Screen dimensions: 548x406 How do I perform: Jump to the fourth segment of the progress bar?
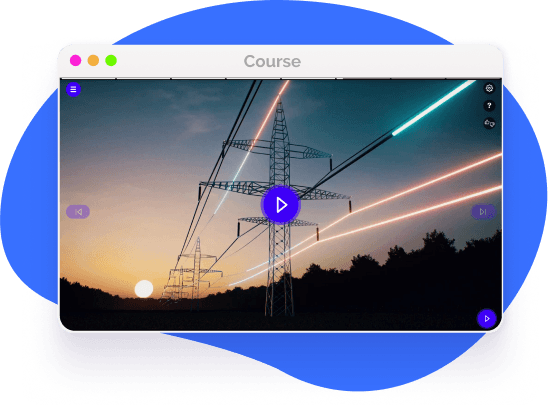pos(254,78)
